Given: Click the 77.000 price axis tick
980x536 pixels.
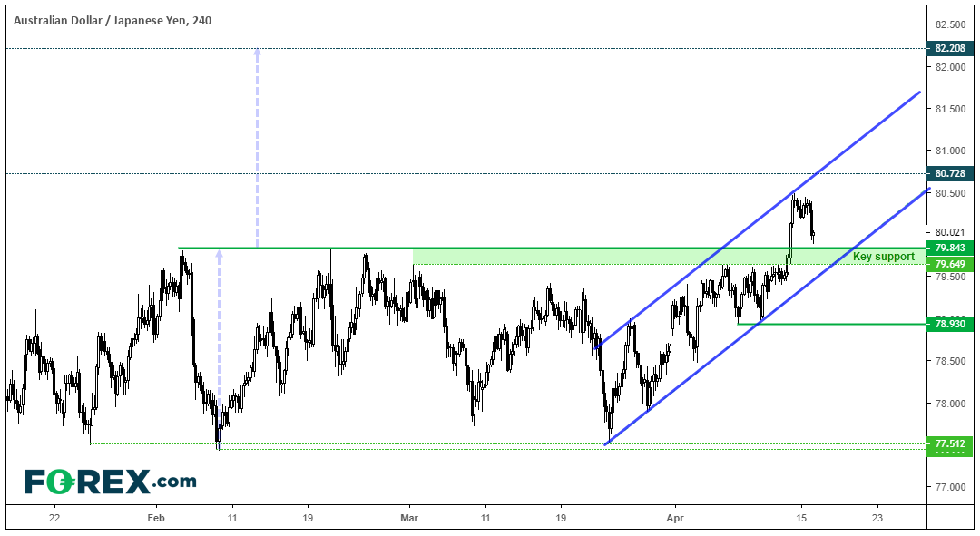Looking at the screenshot, I should (949, 487).
